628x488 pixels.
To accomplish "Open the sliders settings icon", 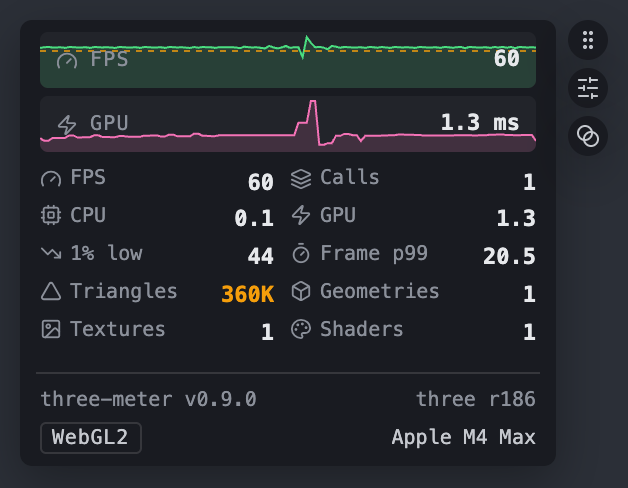I will (588, 88).
